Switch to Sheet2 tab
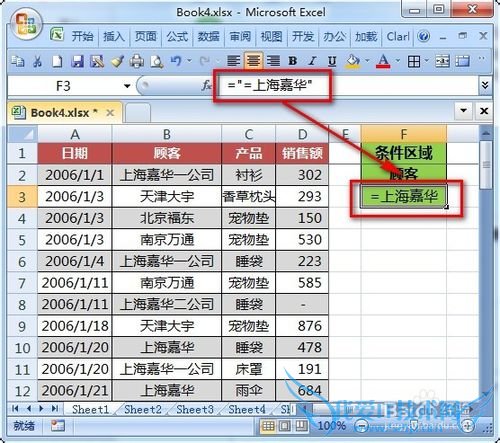The width and height of the screenshot is (500, 443). [x=143, y=409]
